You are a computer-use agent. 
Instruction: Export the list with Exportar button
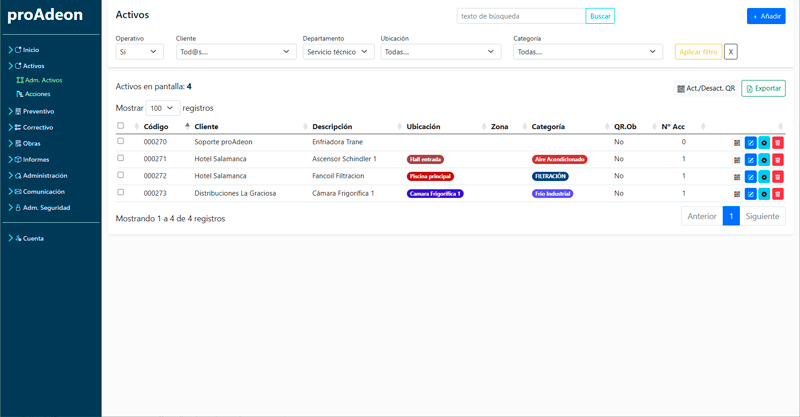(763, 88)
